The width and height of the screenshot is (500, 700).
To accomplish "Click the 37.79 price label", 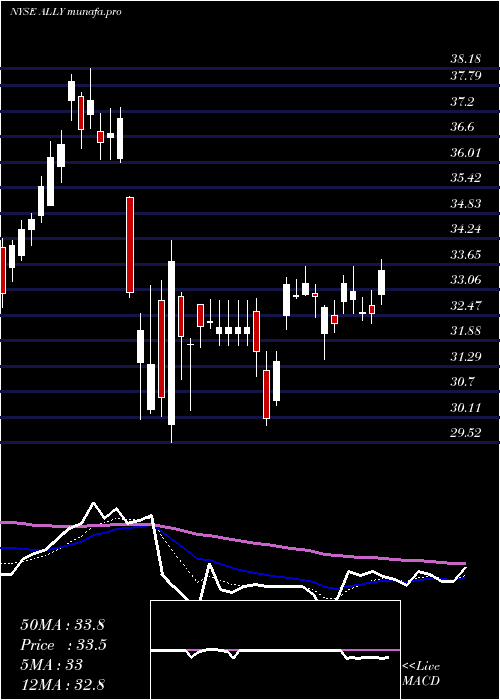I will 465,76.
